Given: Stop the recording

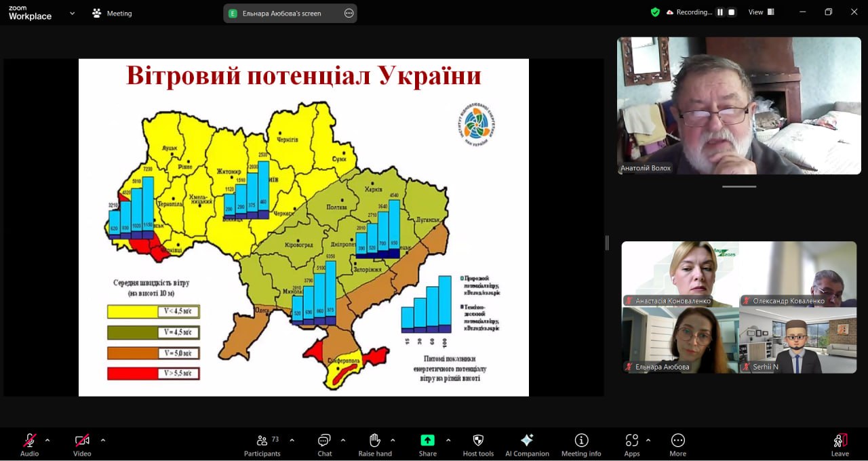Looking at the screenshot, I should [731, 12].
